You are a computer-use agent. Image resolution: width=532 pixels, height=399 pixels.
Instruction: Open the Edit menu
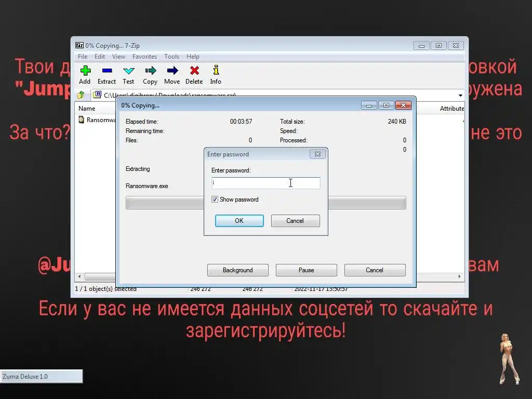click(99, 56)
